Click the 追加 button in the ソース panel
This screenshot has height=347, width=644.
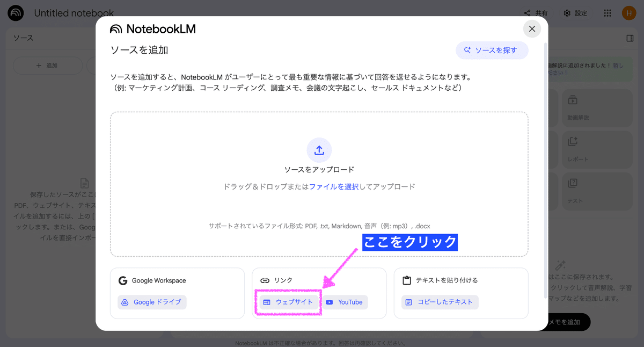[x=47, y=65]
